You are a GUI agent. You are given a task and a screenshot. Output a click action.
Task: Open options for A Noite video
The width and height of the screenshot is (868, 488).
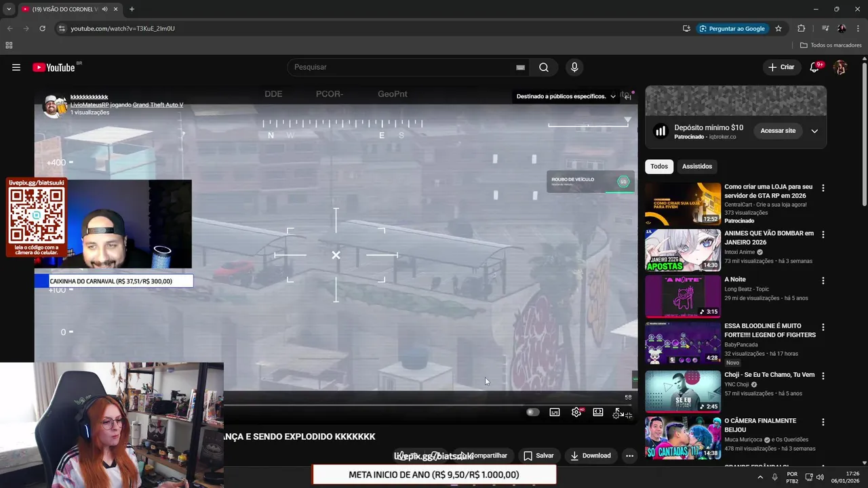[823, 281]
